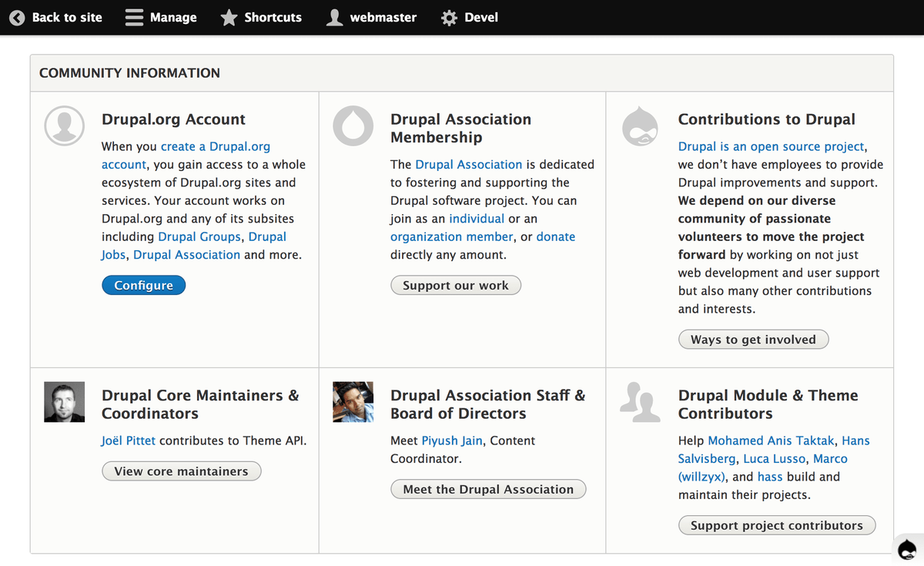924x566 pixels.
Task: Click the Ways to get involved button
Action: click(x=753, y=340)
